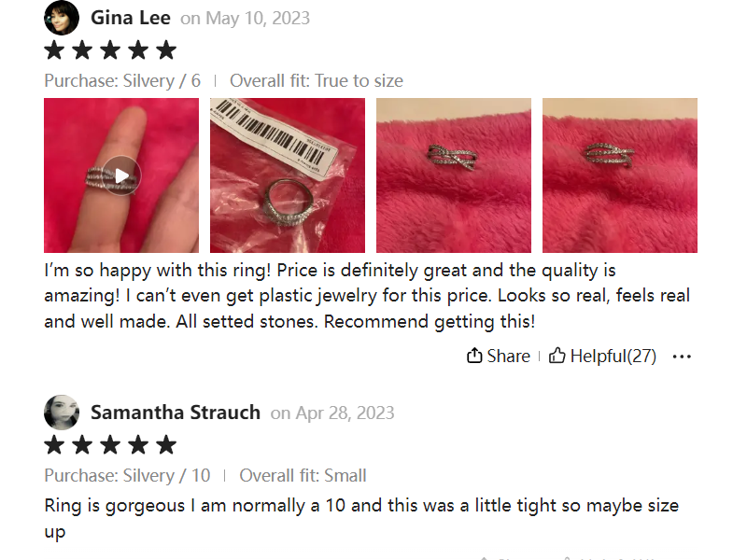Click Samantha Strauch's profile avatar
Image resolution: width=733 pixels, height=560 pixels.
[x=62, y=413]
